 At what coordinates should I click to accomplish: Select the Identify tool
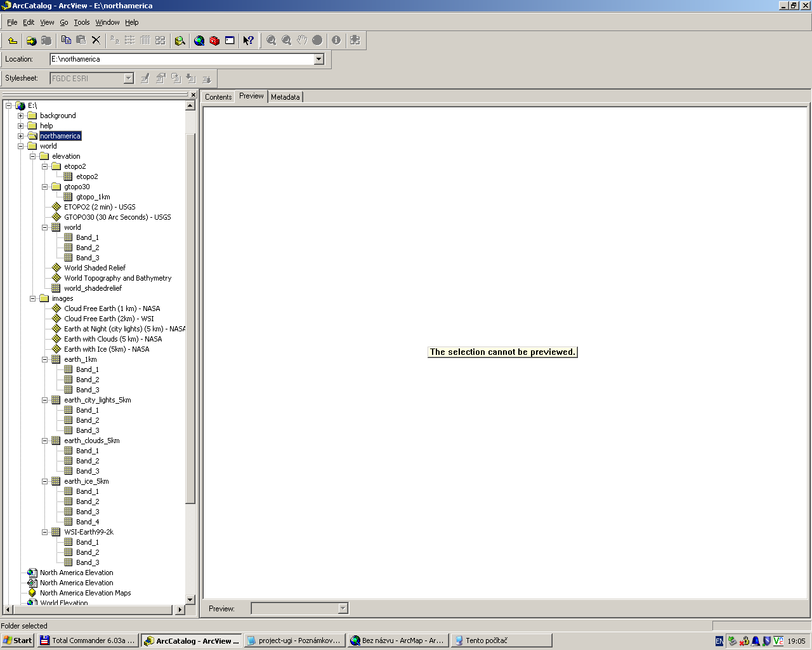[x=336, y=41]
